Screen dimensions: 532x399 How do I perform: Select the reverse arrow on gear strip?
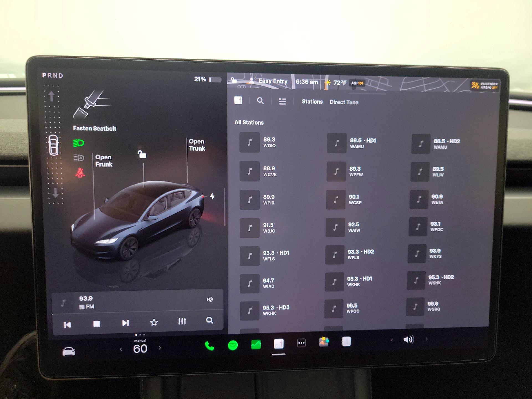(56, 193)
